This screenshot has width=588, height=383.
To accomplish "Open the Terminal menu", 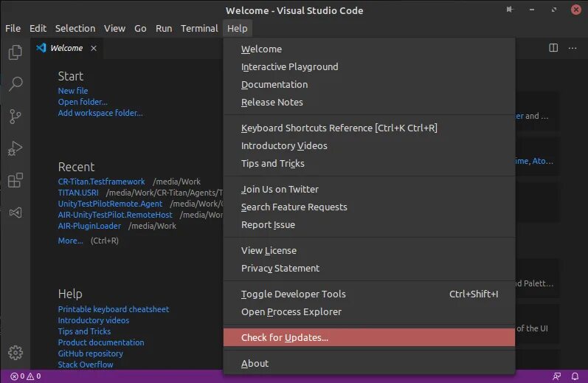I will (199, 28).
